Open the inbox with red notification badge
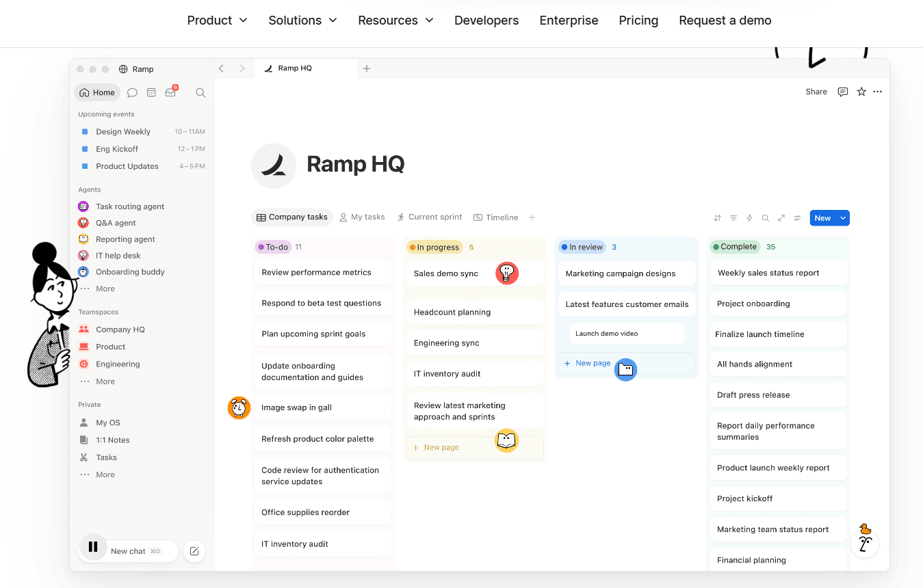The height and width of the screenshot is (588, 923). [x=171, y=92]
